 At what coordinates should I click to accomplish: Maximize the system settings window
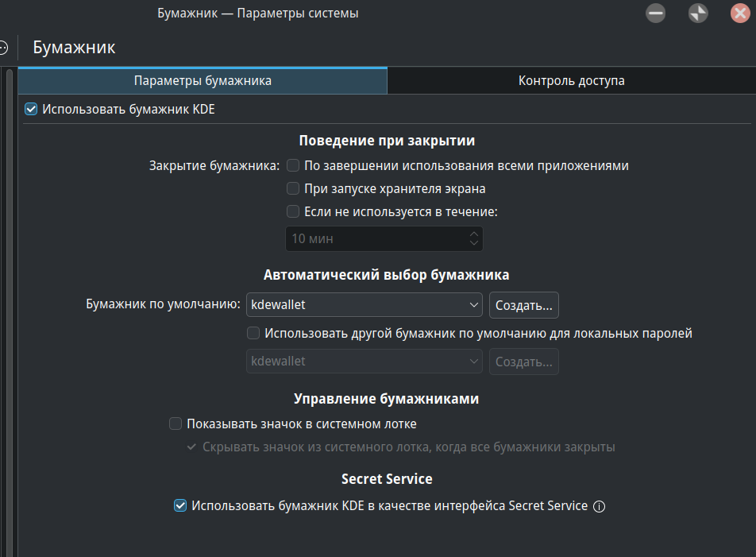coord(698,14)
